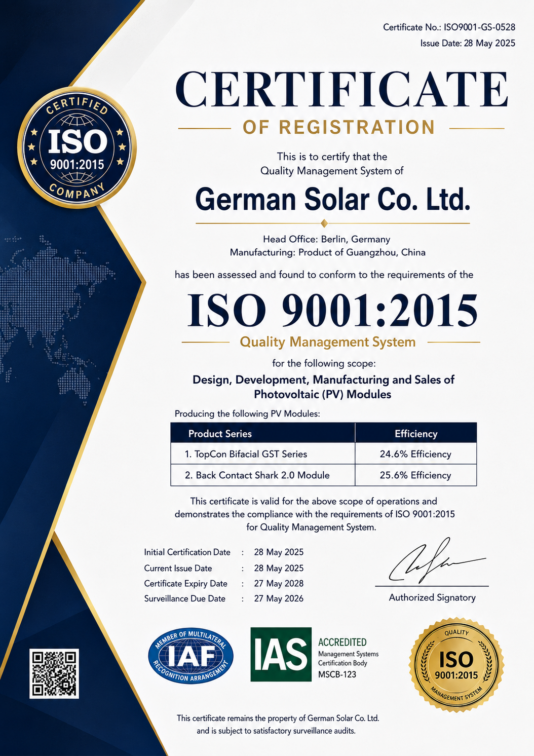Click the '25.6% Efficiency' cell
The height and width of the screenshot is (756, 534).
point(415,475)
